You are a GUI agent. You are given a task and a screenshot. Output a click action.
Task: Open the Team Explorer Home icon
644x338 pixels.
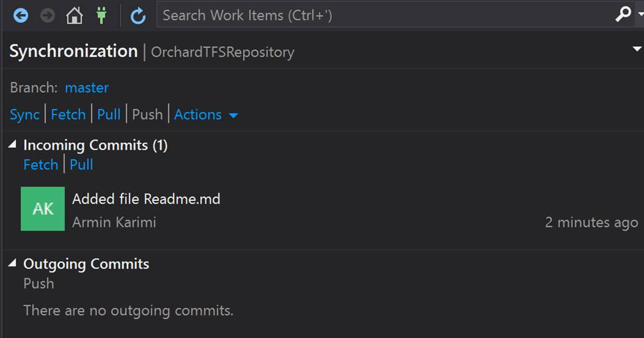click(74, 15)
